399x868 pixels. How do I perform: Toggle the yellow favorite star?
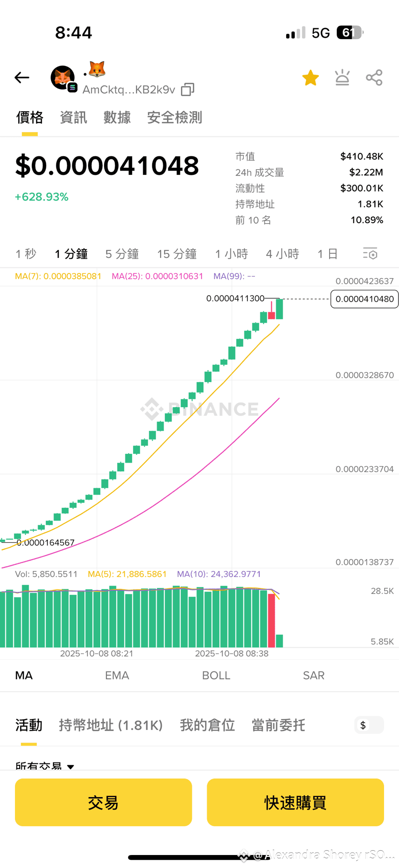[x=310, y=78]
